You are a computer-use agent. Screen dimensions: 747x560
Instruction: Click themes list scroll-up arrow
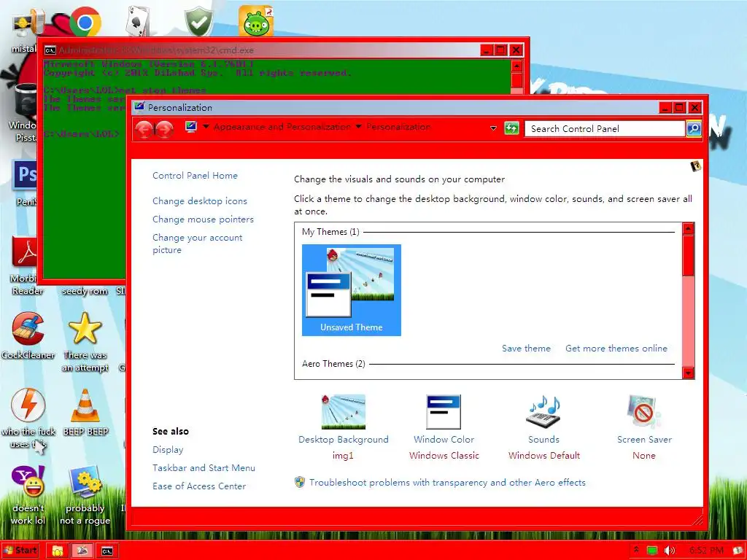688,228
